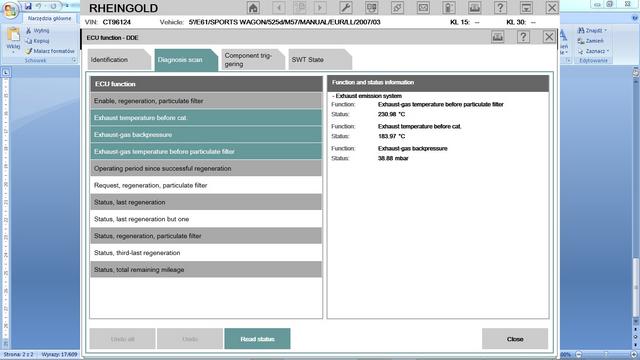Image resolution: width=640 pixels, height=360 pixels.
Task: Deselect Exhaust-gas temperature before particulate filter row
Action: pos(206,151)
